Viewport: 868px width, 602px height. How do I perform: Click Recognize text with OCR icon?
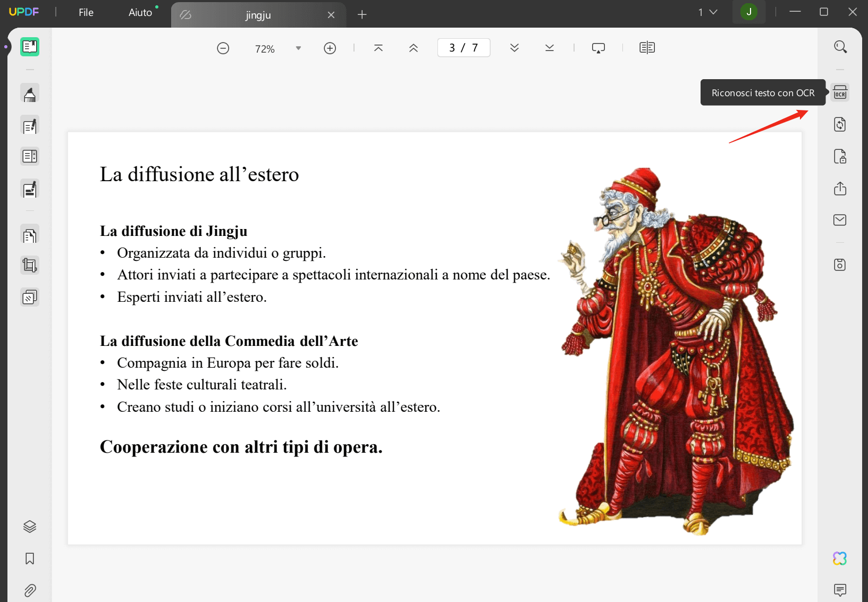(840, 92)
